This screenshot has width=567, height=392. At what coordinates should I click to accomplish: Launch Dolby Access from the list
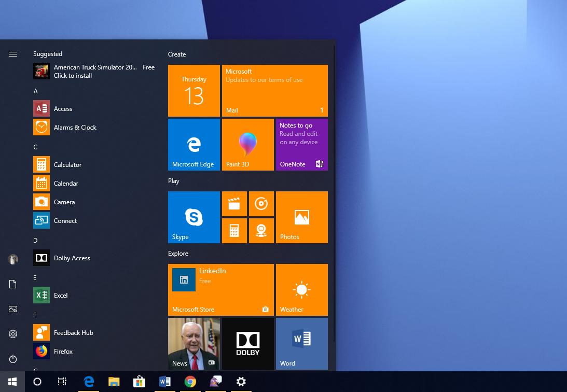coord(94,258)
